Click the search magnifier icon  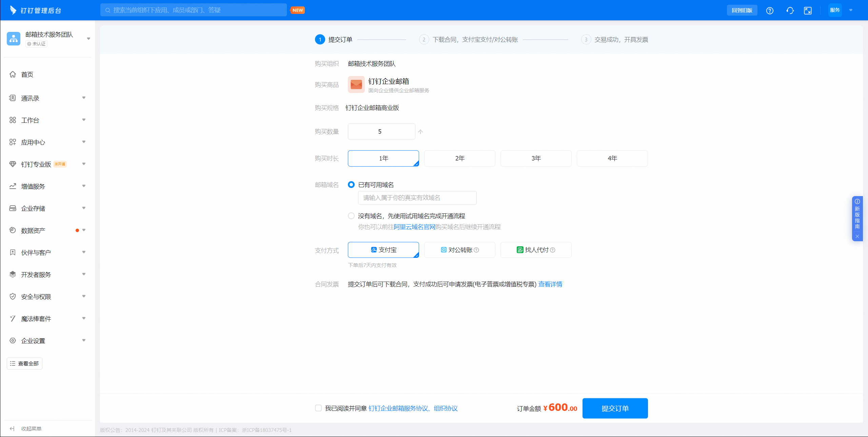[x=108, y=10]
